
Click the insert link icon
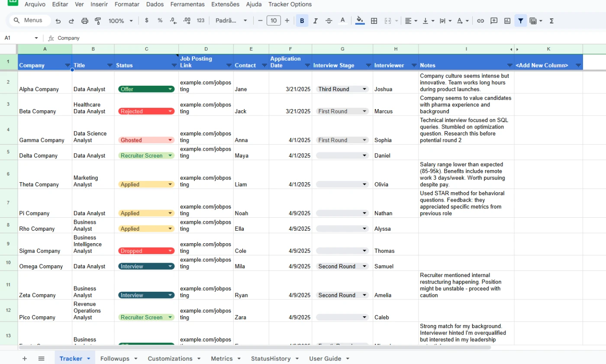point(480,21)
